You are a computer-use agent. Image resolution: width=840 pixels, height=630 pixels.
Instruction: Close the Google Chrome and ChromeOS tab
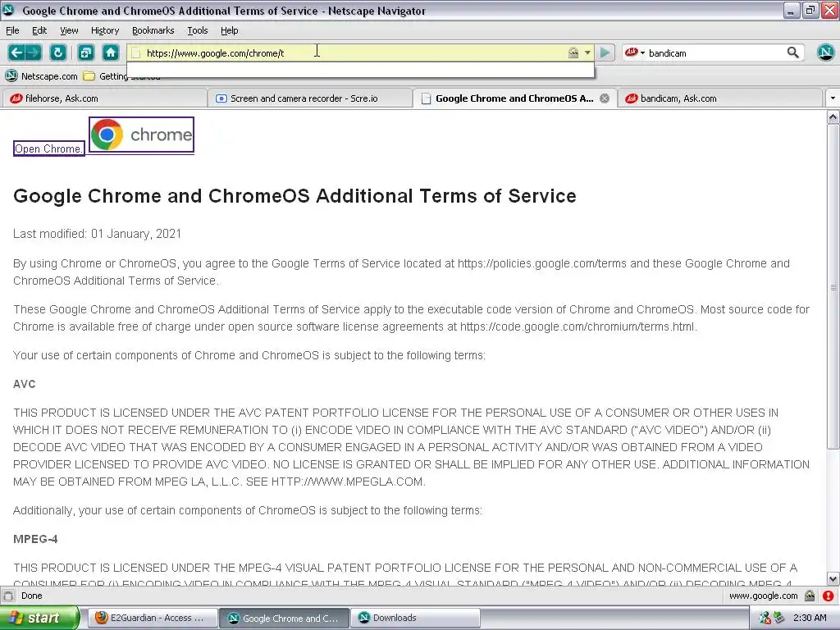[x=605, y=98]
